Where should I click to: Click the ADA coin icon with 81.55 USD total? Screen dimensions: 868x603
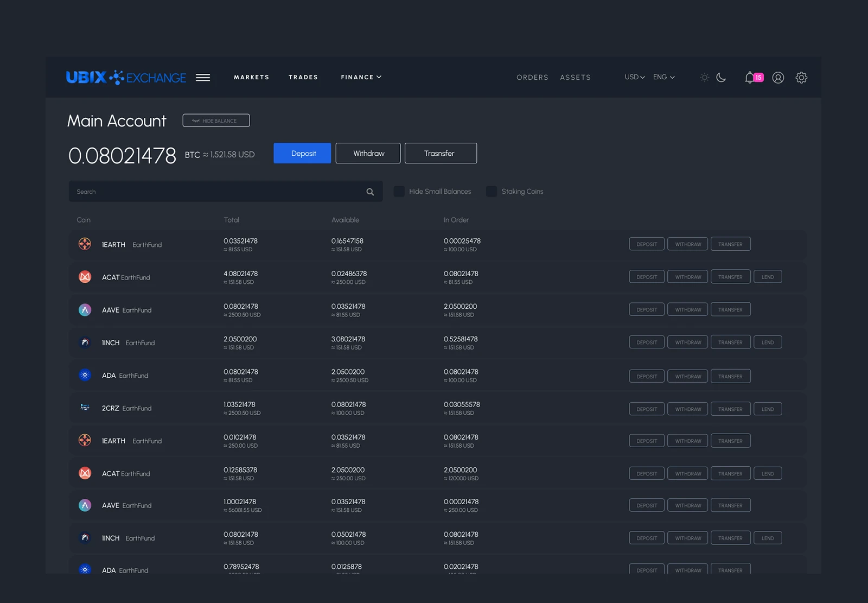coord(85,375)
